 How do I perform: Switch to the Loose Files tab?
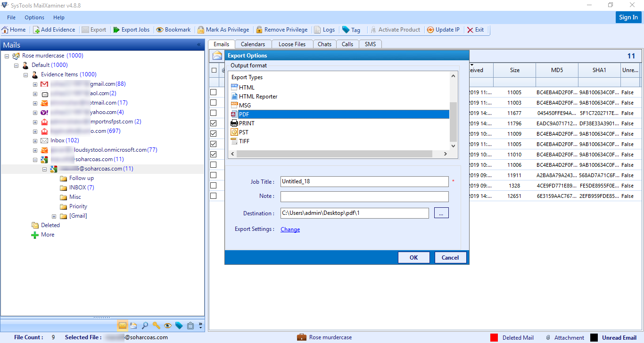click(292, 44)
